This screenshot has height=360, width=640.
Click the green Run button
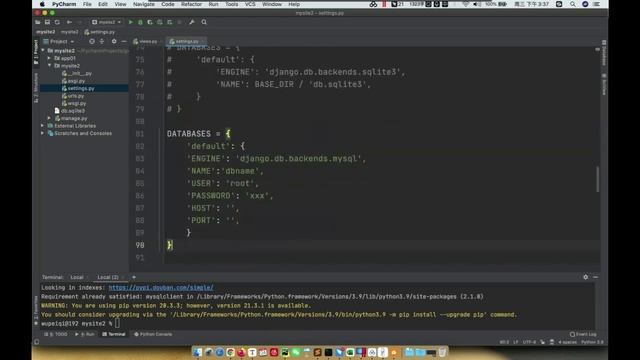pyautogui.click(x=131, y=22)
